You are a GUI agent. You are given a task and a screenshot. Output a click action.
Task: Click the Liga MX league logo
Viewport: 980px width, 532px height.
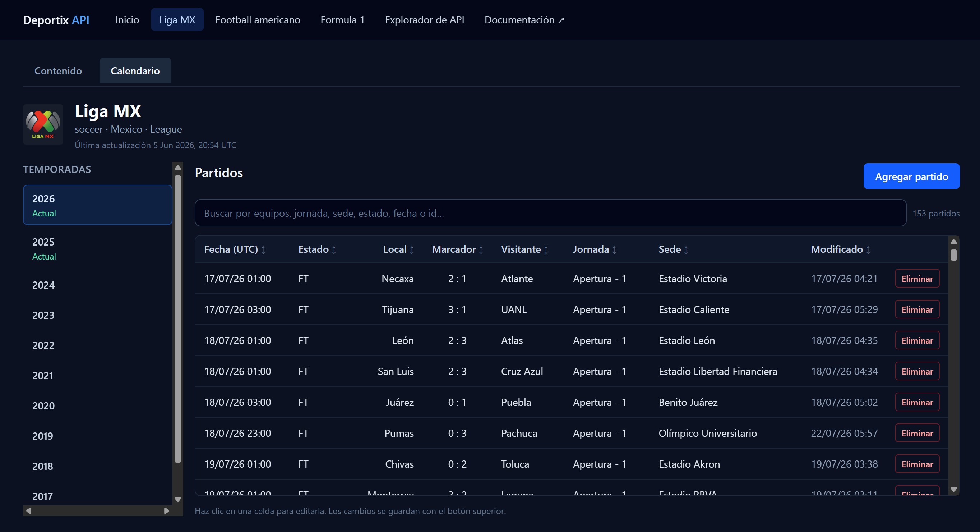43,124
